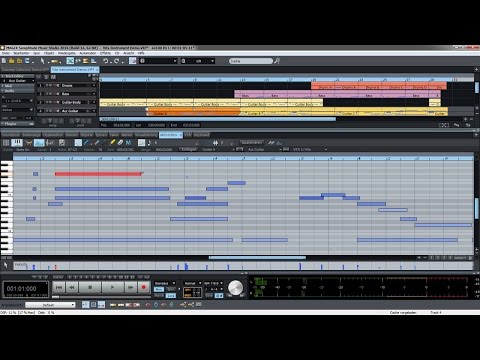The height and width of the screenshot is (360, 480).
Task: Toggle the global mute M button
Action: pyautogui.click(x=53, y=77)
